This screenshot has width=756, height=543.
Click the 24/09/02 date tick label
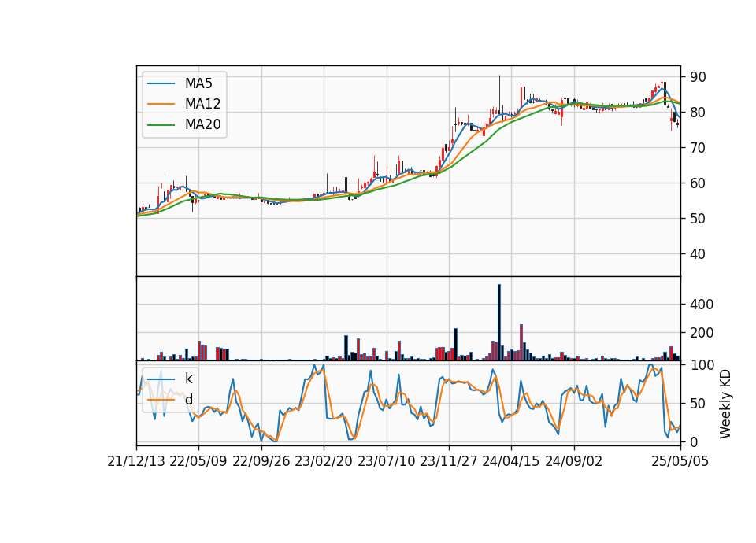(574, 461)
